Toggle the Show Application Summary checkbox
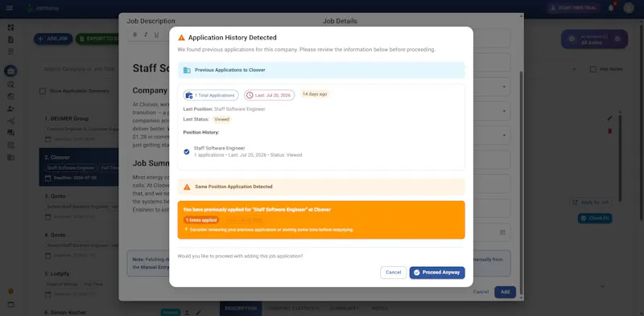Viewport: 644px width, 316px height. tap(43, 91)
